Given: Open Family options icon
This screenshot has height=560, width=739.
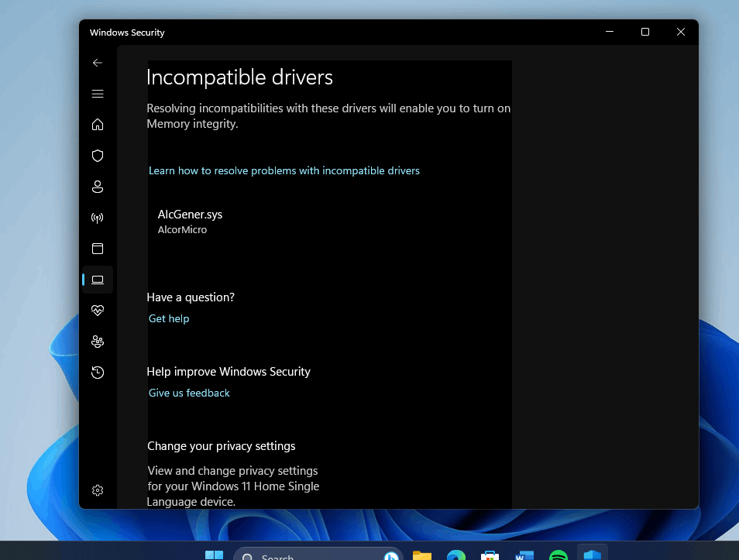Looking at the screenshot, I should (x=98, y=342).
